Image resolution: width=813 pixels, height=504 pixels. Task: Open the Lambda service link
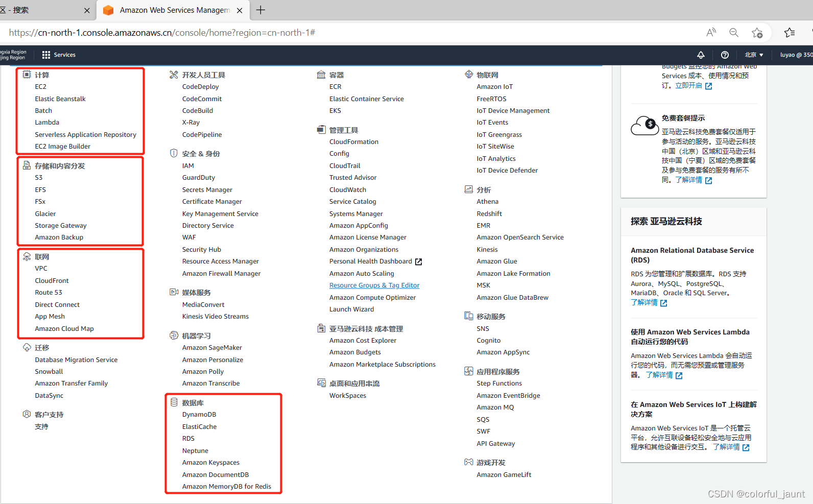pyautogui.click(x=47, y=123)
